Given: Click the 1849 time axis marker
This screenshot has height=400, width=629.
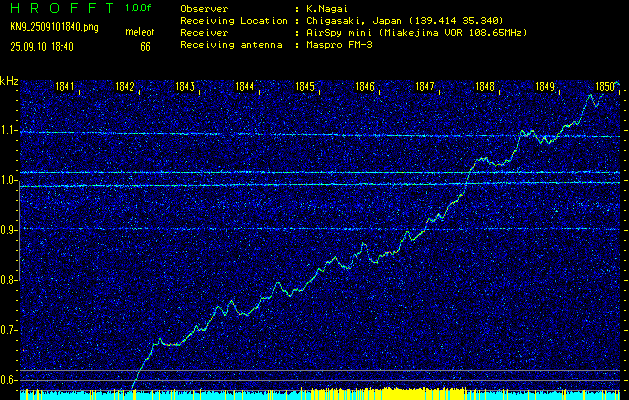Looking at the screenshot, I should pos(545,86).
